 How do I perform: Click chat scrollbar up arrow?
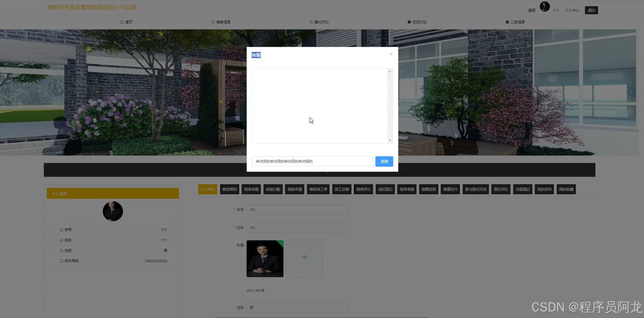pos(390,72)
